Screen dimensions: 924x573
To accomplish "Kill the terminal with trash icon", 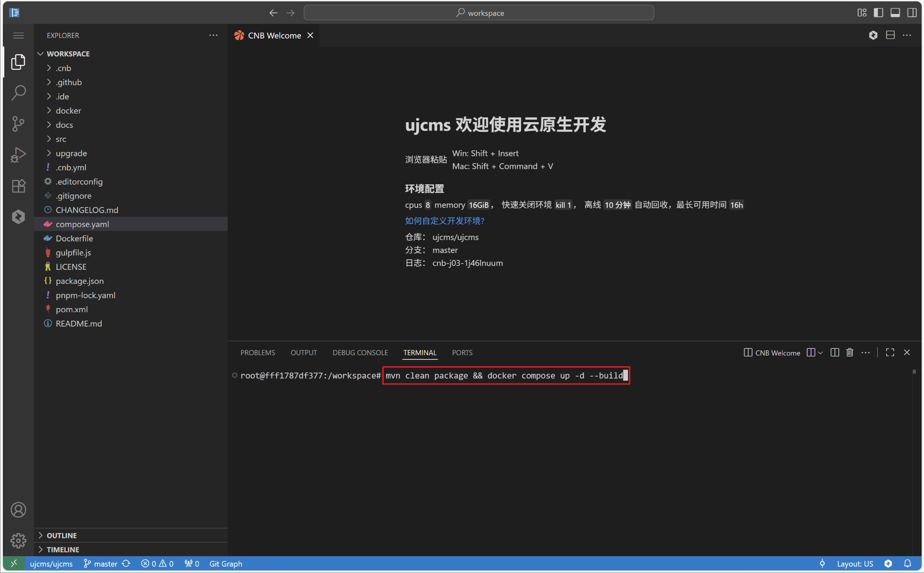I will coord(850,353).
